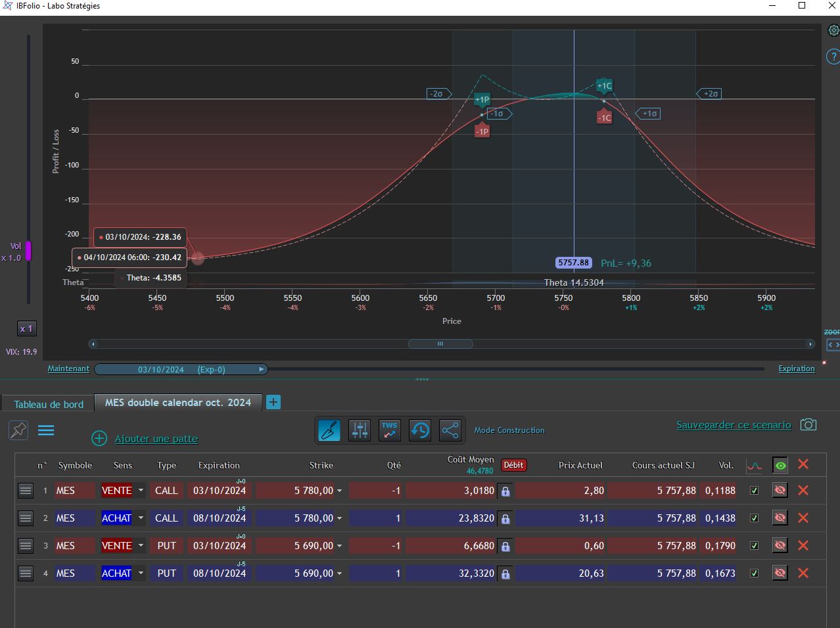Toggle lock on leg 2 cost 23,8320
The width and height of the screenshot is (840, 628).
pos(505,518)
